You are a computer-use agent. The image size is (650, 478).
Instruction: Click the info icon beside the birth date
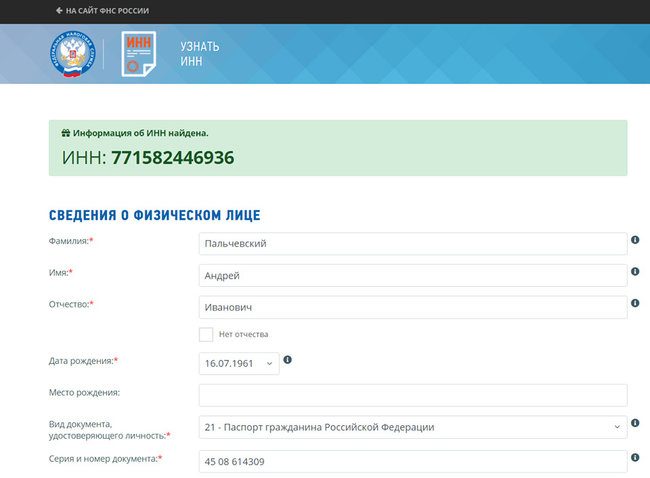click(x=288, y=360)
